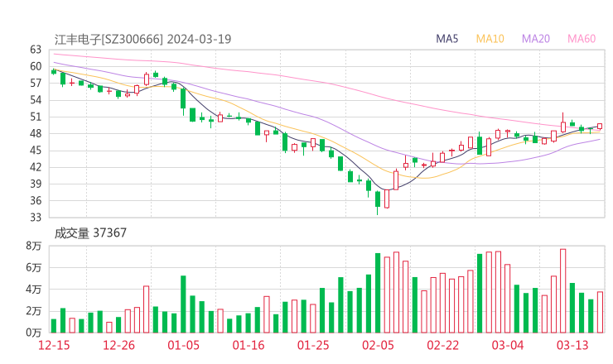The width and height of the screenshot is (613, 364).
Task: Click the 0万 volume axis label
Action: coord(34,333)
